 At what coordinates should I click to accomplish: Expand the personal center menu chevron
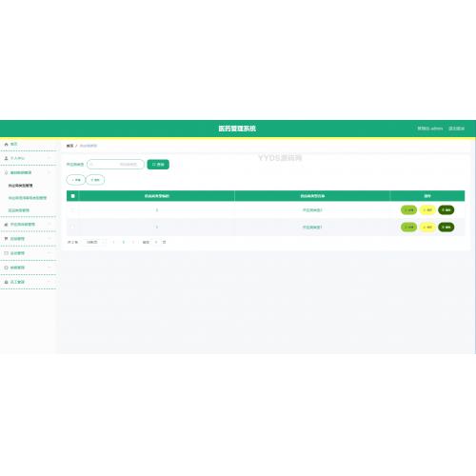pos(50,158)
